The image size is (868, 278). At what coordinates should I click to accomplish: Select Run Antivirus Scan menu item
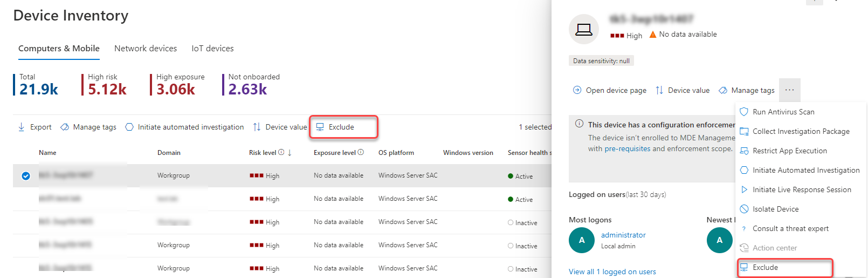tap(801, 112)
